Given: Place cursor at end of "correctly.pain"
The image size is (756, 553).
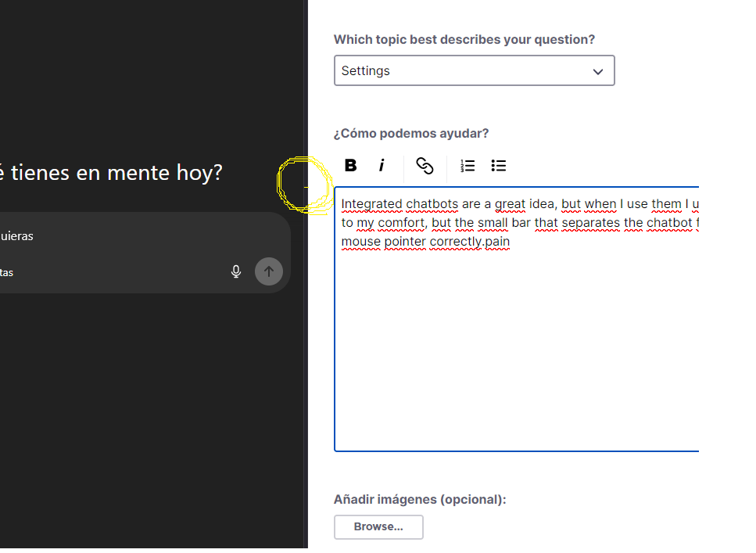Looking at the screenshot, I should tap(510, 242).
